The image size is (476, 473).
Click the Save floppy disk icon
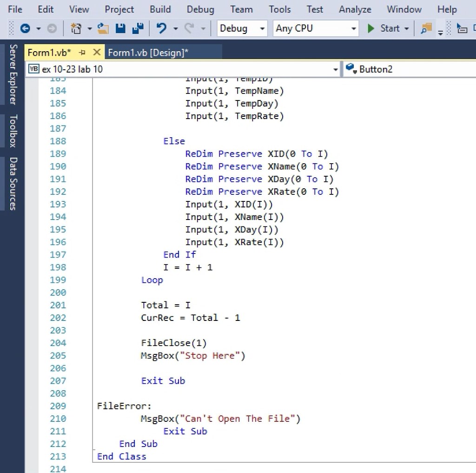click(x=120, y=29)
